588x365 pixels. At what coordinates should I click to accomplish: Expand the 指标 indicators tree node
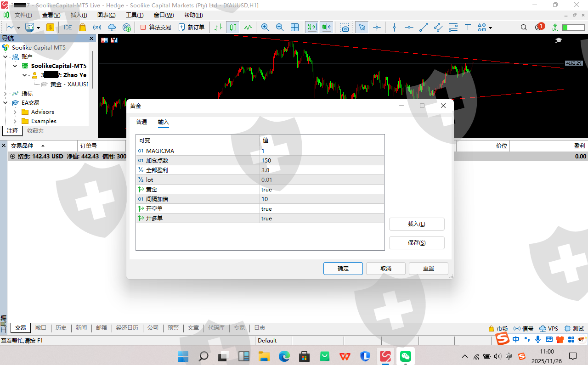click(x=6, y=93)
